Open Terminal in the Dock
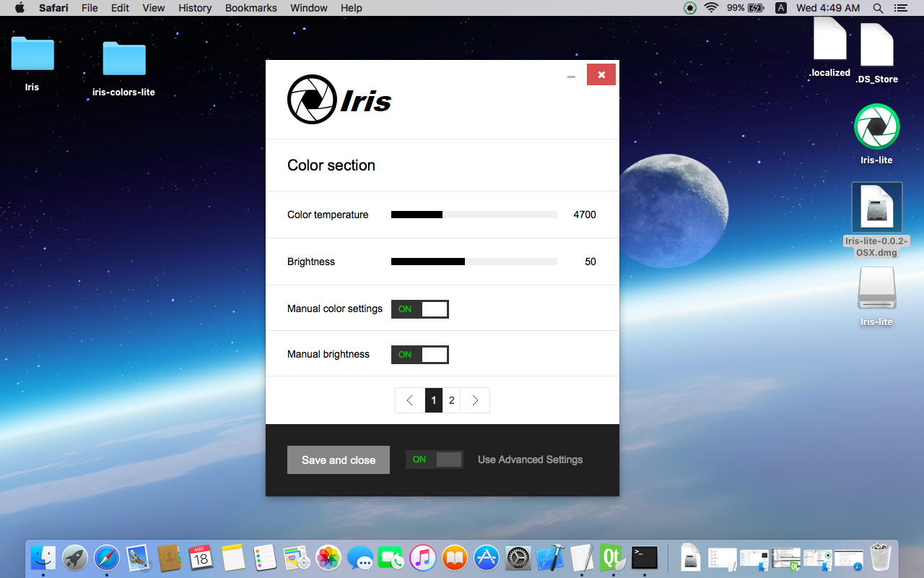 click(x=645, y=557)
